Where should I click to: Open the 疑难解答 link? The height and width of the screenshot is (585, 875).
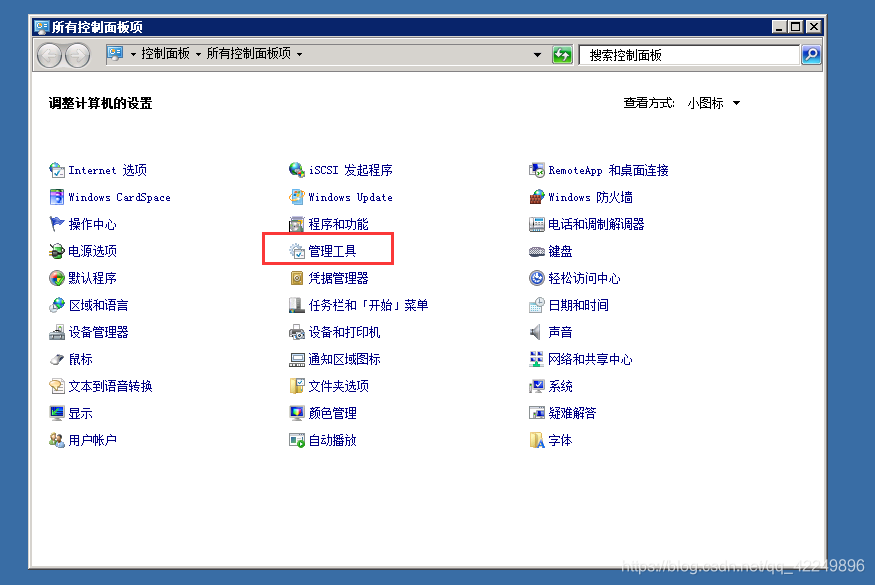pos(572,413)
